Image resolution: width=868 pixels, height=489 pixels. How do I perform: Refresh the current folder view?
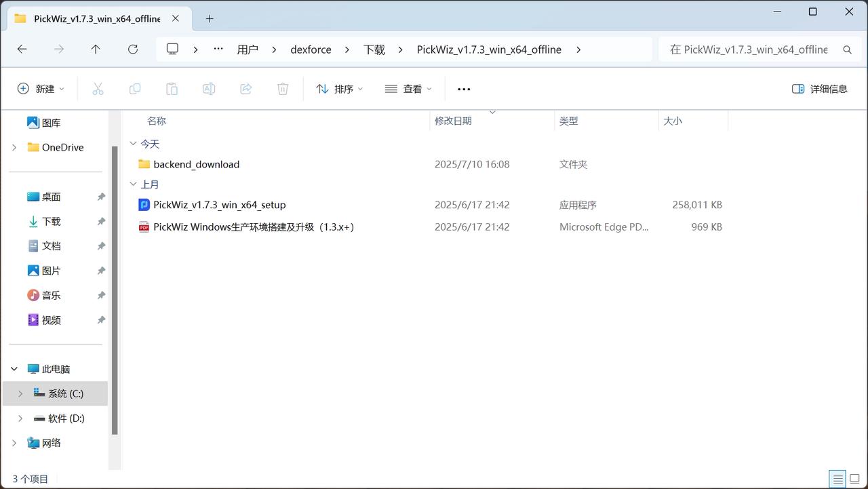coord(133,50)
